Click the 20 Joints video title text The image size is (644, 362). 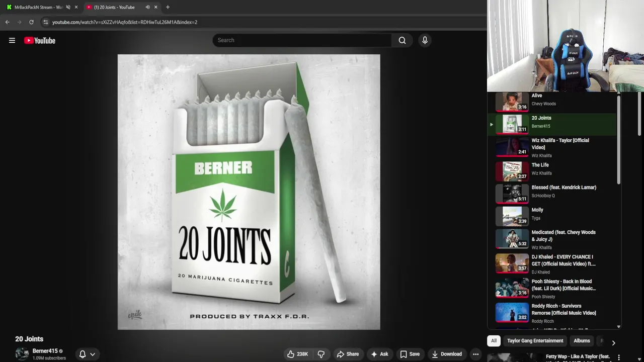click(x=29, y=339)
